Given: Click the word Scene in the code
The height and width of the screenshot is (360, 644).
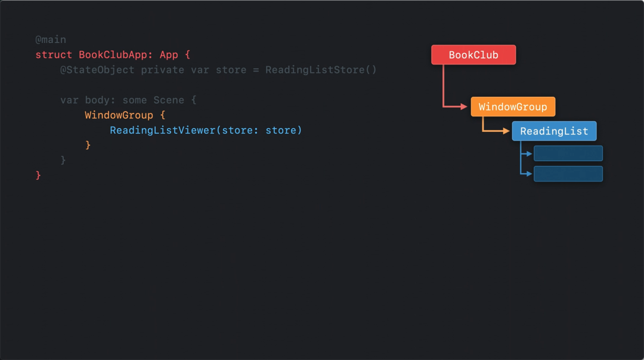Looking at the screenshot, I should pyautogui.click(x=169, y=100).
